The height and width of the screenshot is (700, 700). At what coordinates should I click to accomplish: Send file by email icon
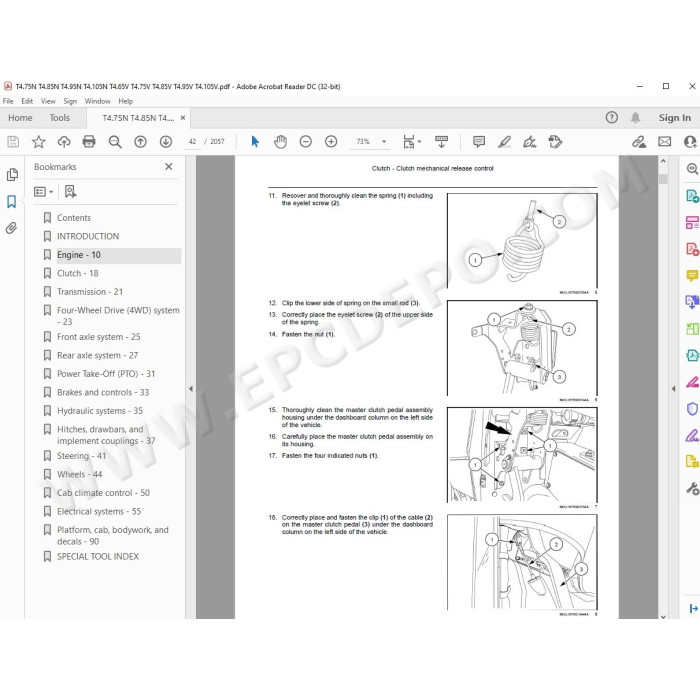(x=665, y=142)
